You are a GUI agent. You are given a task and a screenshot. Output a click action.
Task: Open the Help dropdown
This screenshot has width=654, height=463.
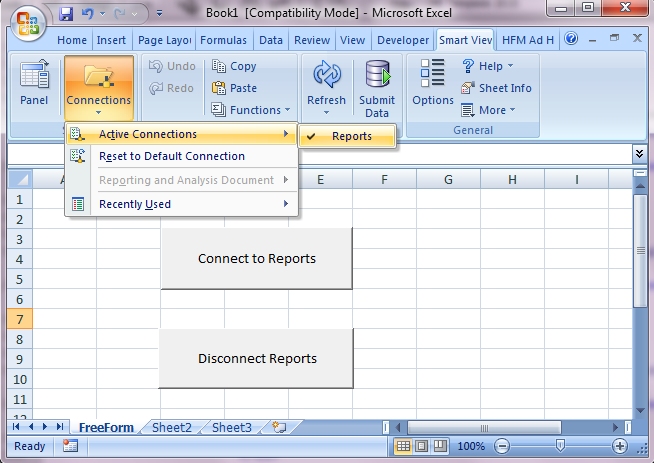click(x=488, y=66)
